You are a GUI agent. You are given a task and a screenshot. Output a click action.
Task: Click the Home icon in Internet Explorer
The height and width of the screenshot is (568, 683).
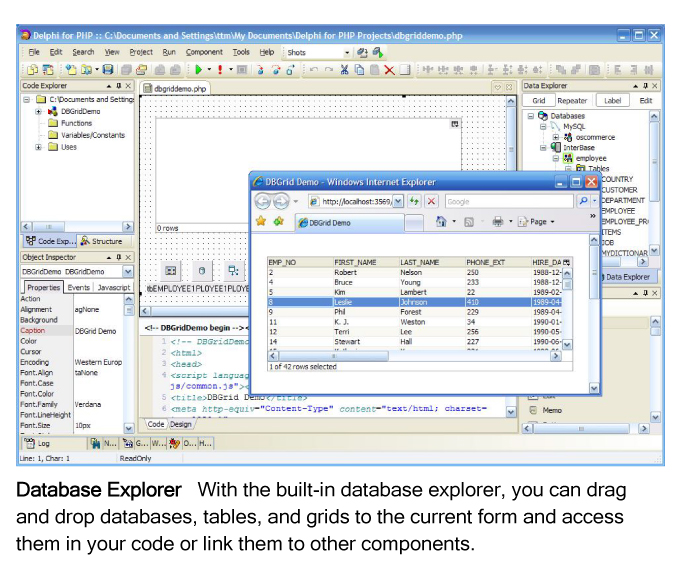click(441, 222)
